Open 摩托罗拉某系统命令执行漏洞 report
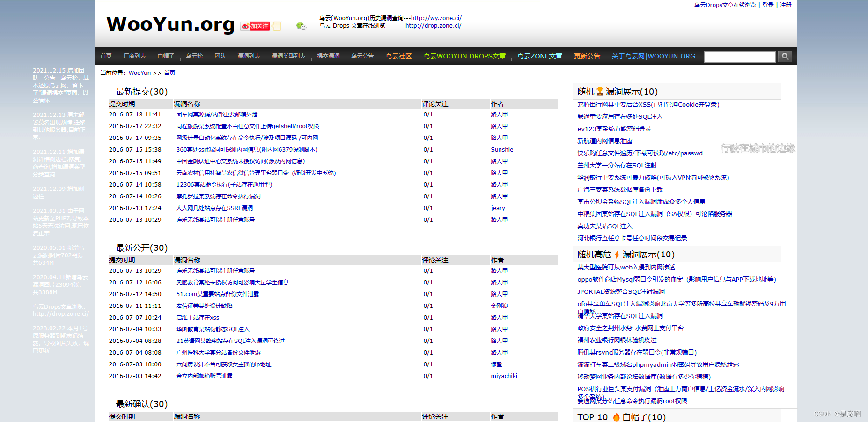 (x=219, y=196)
